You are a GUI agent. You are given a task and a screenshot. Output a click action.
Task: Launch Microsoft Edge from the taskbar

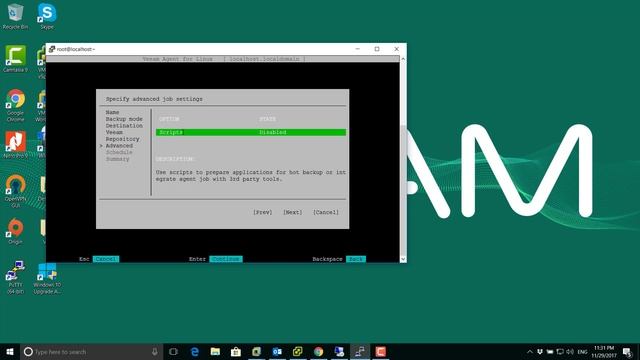195,351
